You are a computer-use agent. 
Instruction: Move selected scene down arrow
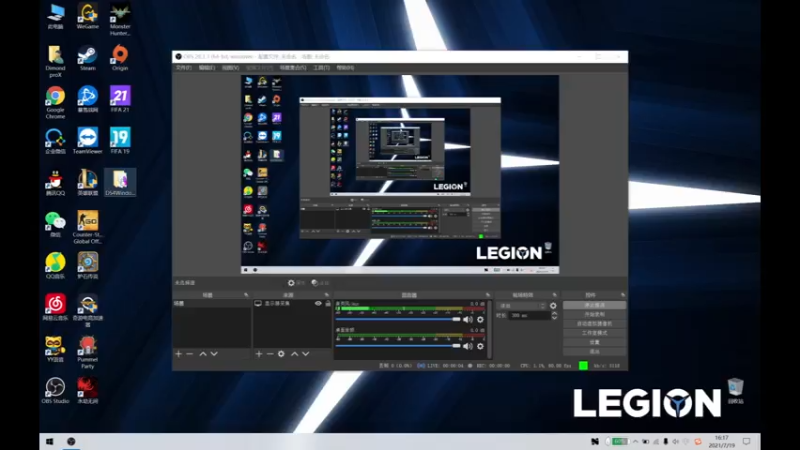[x=214, y=354]
